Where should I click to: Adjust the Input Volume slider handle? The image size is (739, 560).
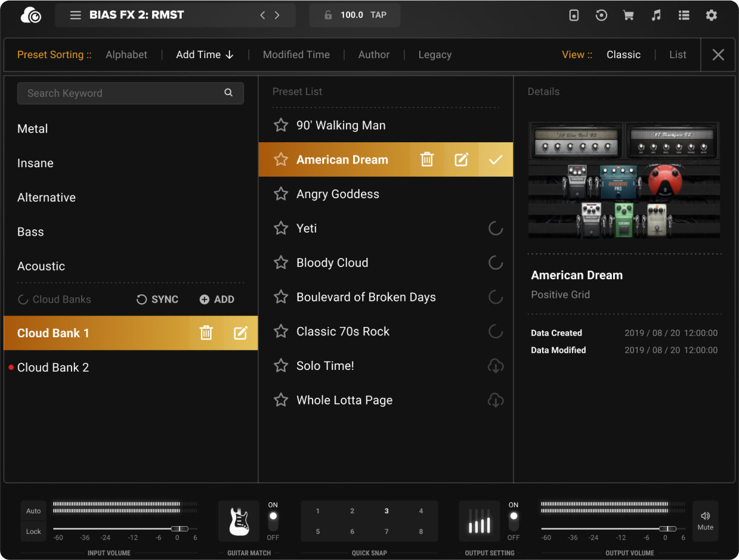tap(179, 529)
